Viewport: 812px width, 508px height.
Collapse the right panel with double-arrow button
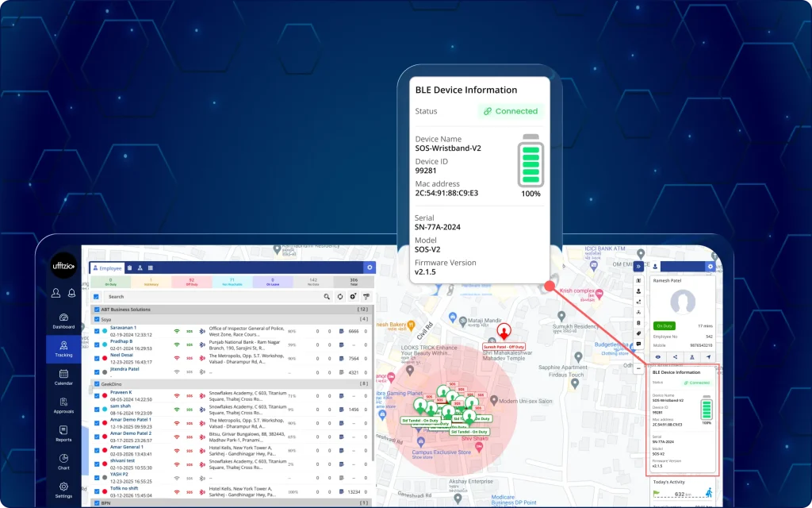[638, 267]
